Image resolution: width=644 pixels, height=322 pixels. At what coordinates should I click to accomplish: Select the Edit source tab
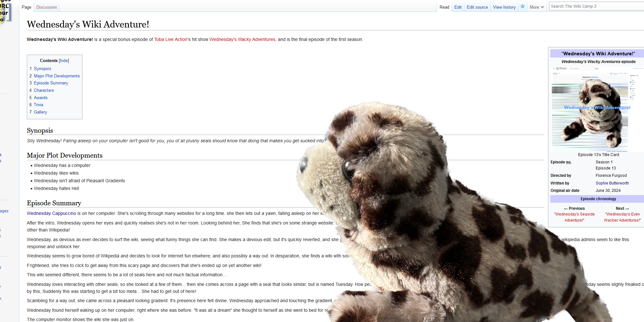[x=477, y=7]
